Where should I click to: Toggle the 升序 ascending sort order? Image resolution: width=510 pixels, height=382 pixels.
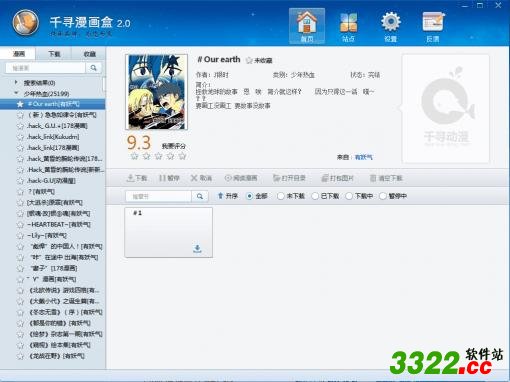(x=227, y=196)
